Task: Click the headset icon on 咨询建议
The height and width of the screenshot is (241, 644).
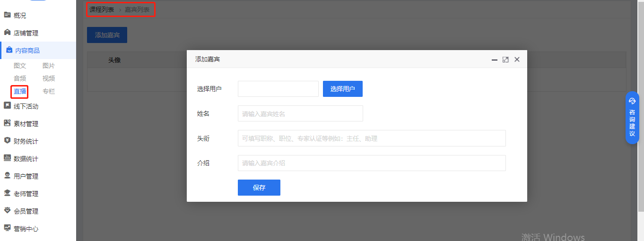Action: pyautogui.click(x=632, y=101)
